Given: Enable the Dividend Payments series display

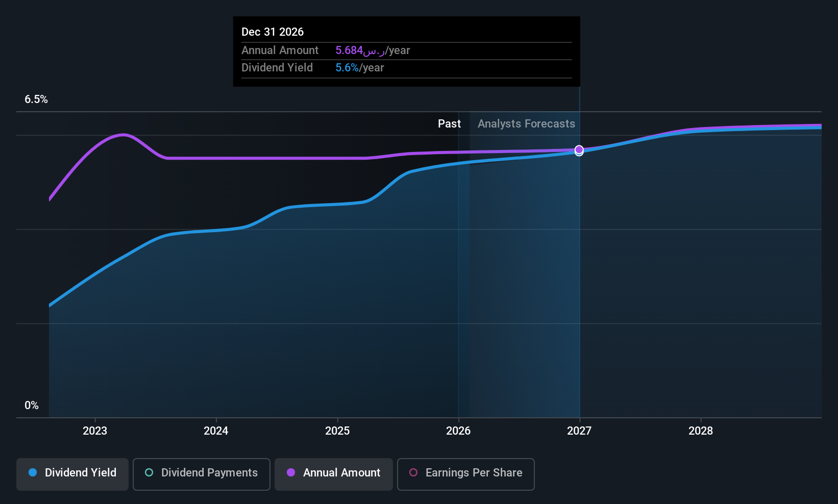Looking at the screenshot, I should click(201, 473).
